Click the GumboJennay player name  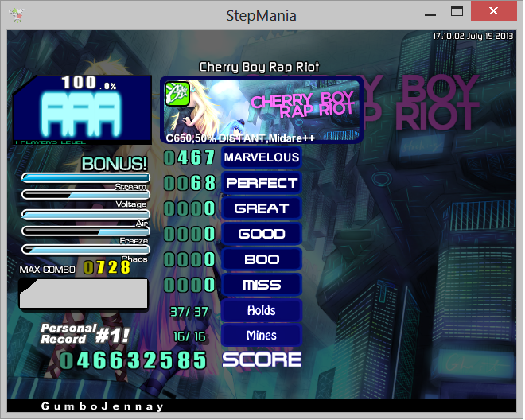coord(102,406)
